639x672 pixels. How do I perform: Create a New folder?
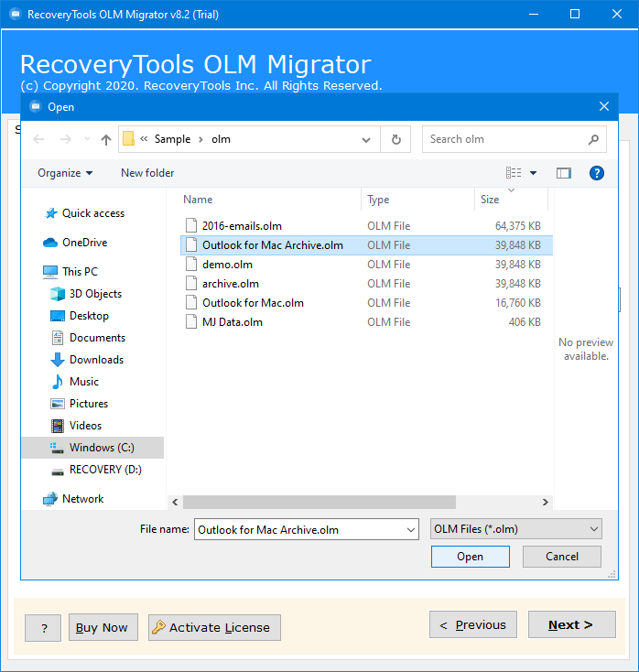pos(147,173)
